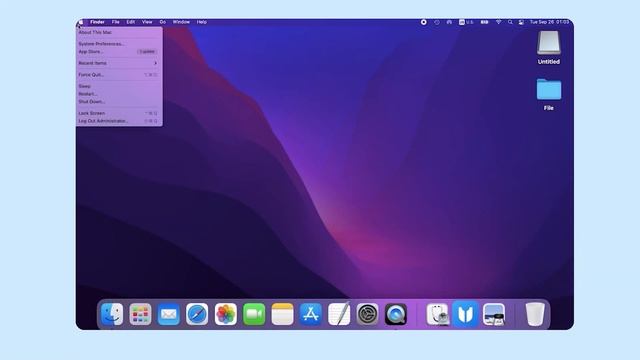Check the battery status icon
The image size is (640, 360).
(x=484, y=22)
